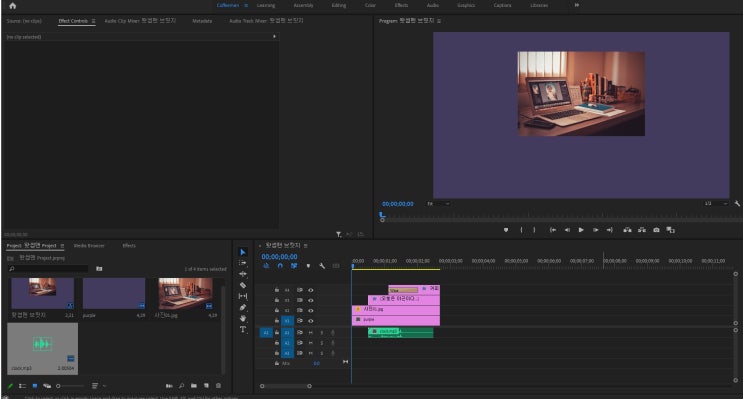Click the New Item icon in Project panel
743x399 pixels.
pos(206,386)
